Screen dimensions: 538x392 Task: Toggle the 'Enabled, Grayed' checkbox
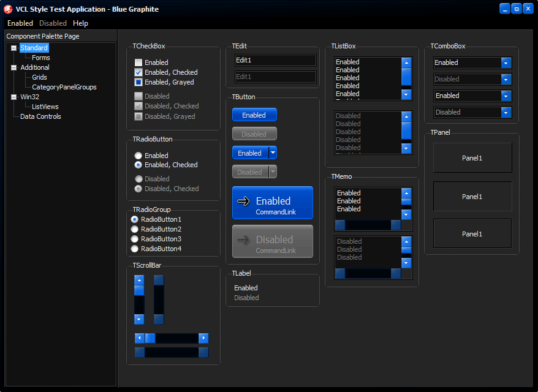coord(138,82)
